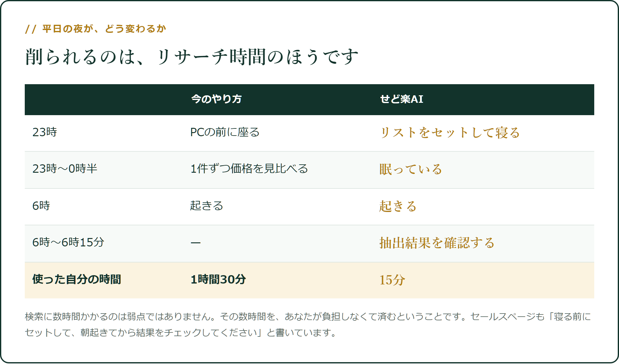
Task: Click the cell 抽出結果を確認する
Action: [437, 243]
